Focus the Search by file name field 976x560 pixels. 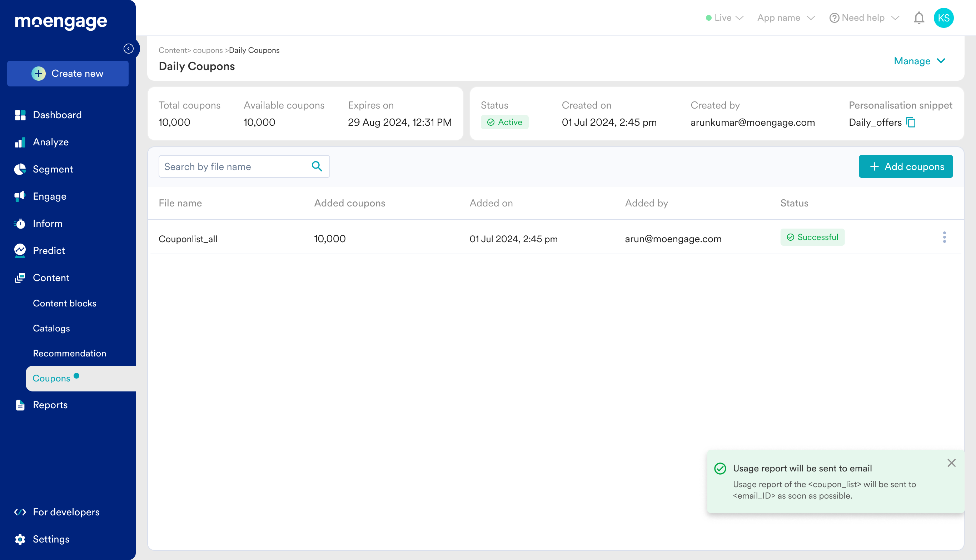tap(235, 166)
